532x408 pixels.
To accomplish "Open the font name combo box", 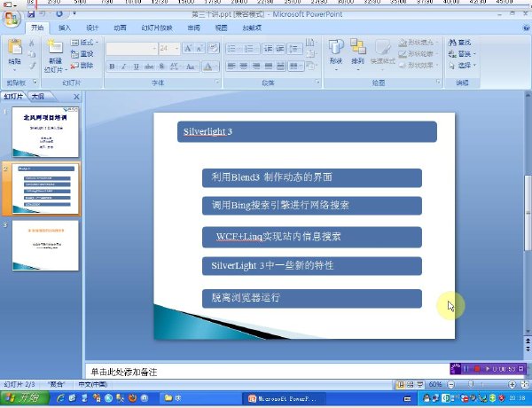I will point(131,49).
